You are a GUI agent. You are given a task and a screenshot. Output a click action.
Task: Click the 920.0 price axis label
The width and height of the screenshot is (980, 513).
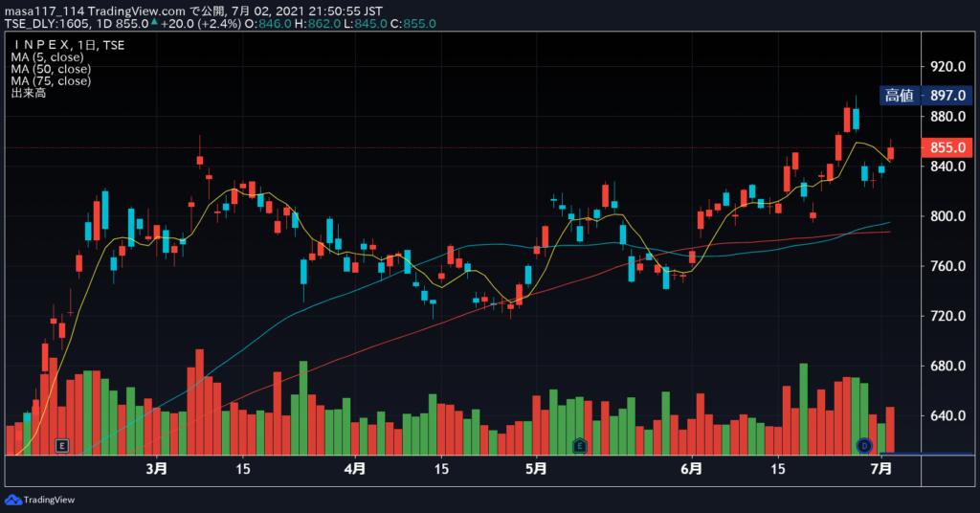947,66
